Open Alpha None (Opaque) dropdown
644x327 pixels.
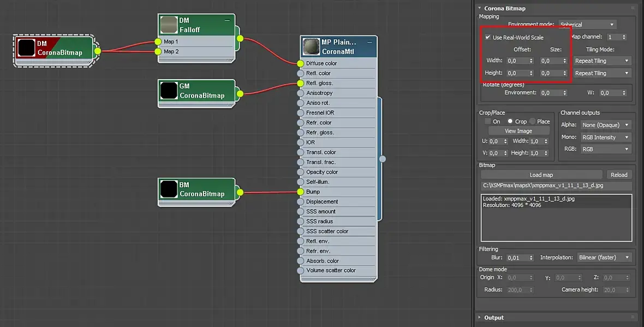click(606, 125)
